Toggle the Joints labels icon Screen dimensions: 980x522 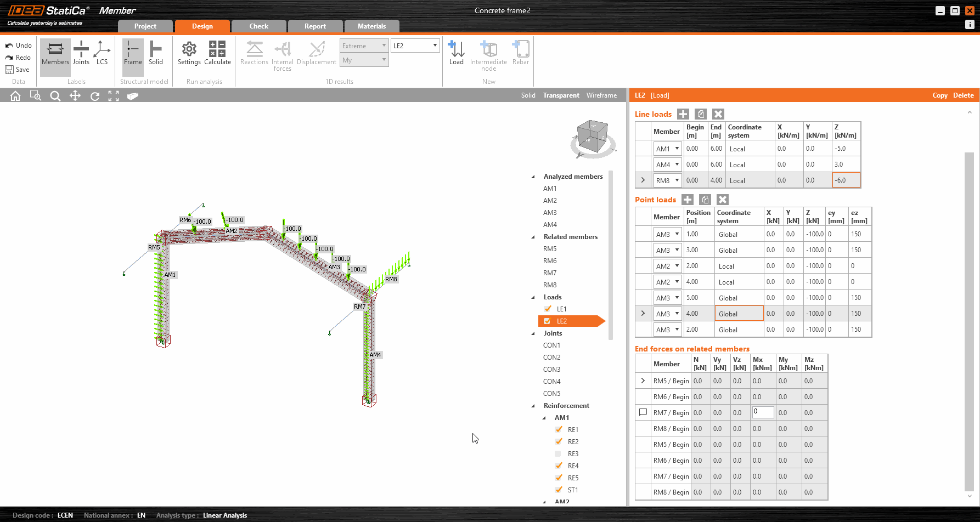[81, 53]
